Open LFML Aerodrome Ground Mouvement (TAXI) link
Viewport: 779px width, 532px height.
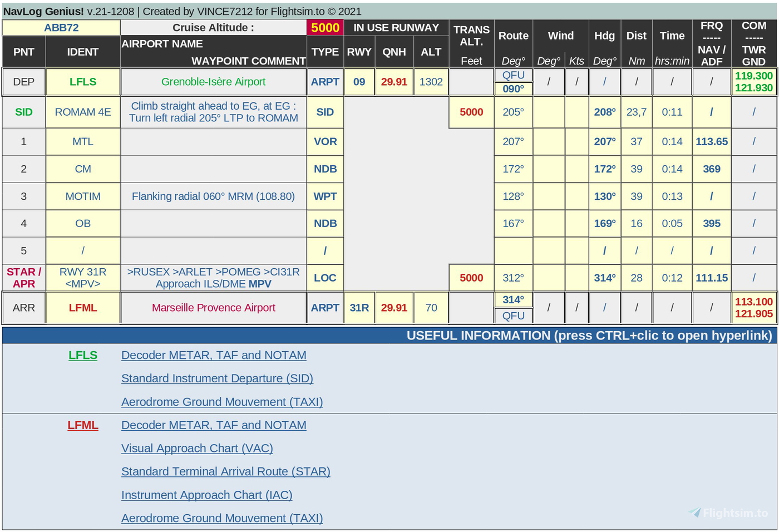[x=222, y=519]
